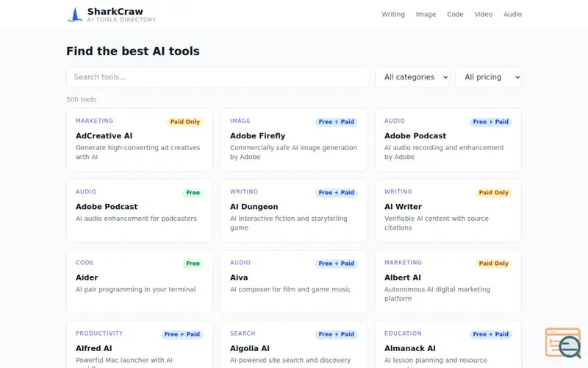Go to the Video nav link

[483, 14]
